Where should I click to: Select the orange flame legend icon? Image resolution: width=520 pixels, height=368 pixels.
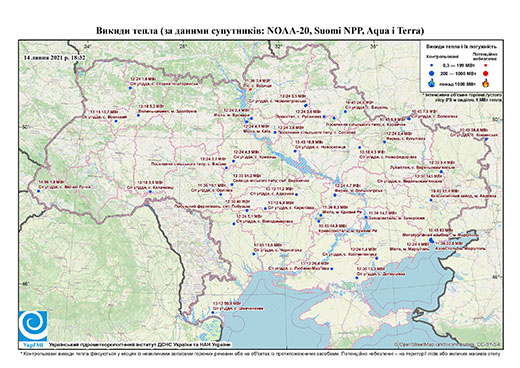pos(486,83)
